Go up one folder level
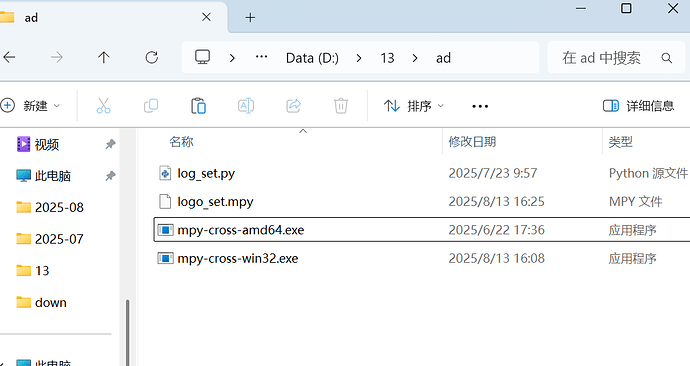Screen dimensions: 690x366 [104, 58]
